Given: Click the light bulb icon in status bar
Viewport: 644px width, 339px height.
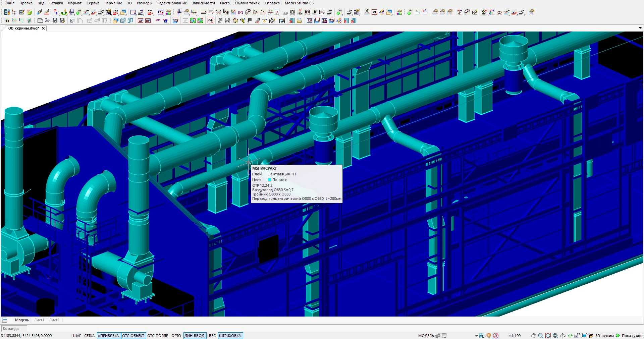Looking at the screenshot, I should point(489,336).
